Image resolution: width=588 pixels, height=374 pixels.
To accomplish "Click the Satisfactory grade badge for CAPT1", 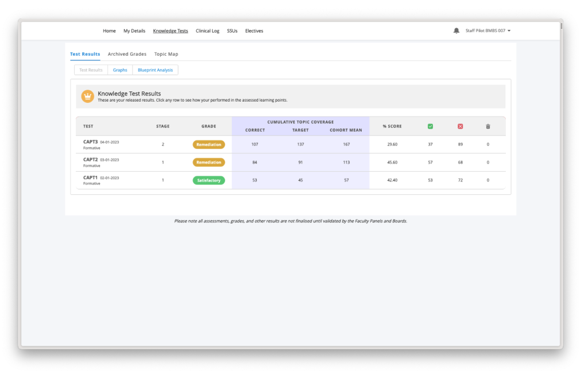I will click(208, 180).
